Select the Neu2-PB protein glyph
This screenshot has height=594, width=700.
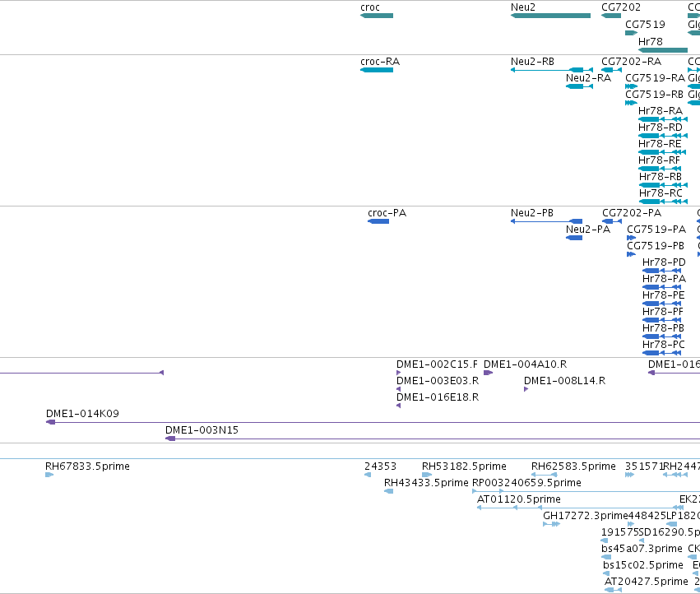point(546,221)
